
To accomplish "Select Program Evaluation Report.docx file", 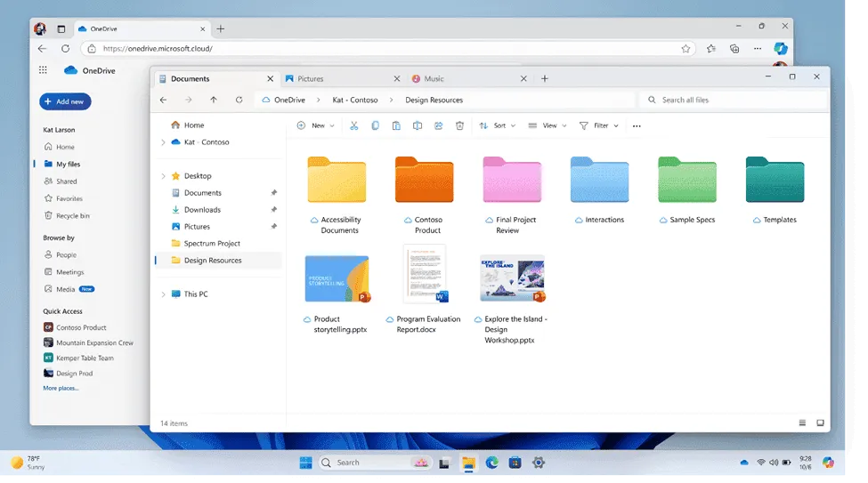I will (x=425, y=289).
